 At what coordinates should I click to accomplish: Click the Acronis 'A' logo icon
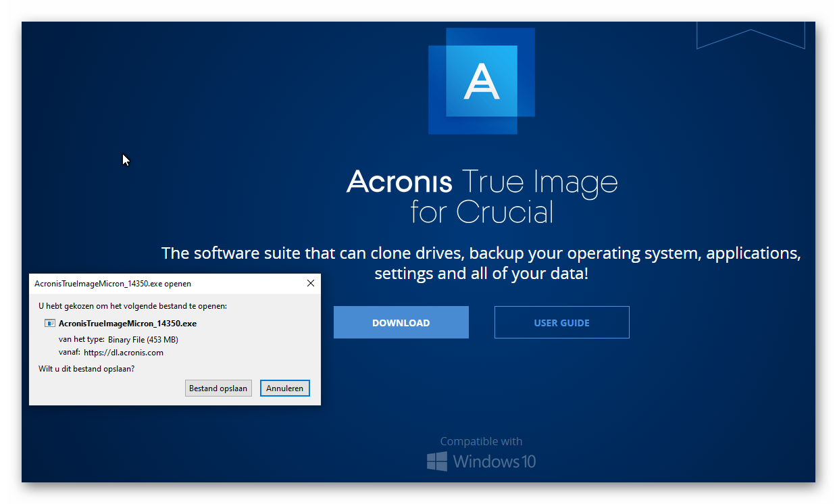coord(482,81)
